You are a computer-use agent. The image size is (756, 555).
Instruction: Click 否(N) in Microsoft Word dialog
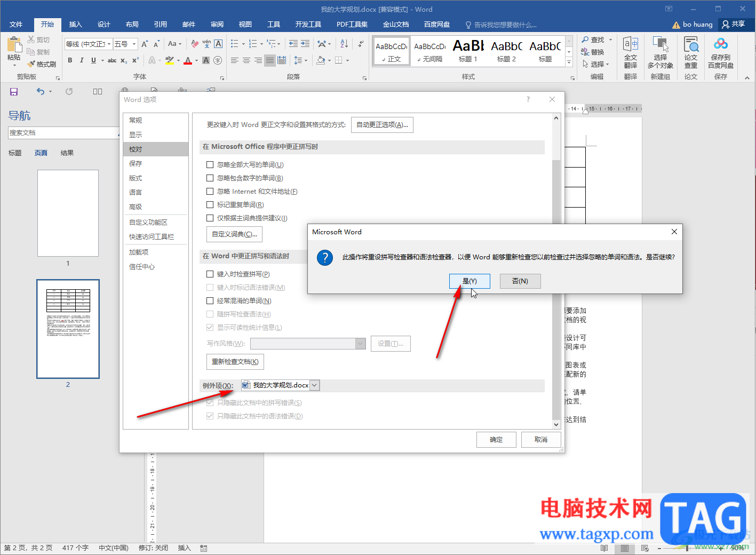pos(520,281)
